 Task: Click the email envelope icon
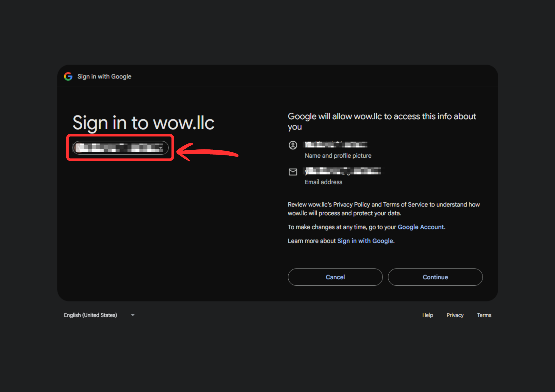293,172
